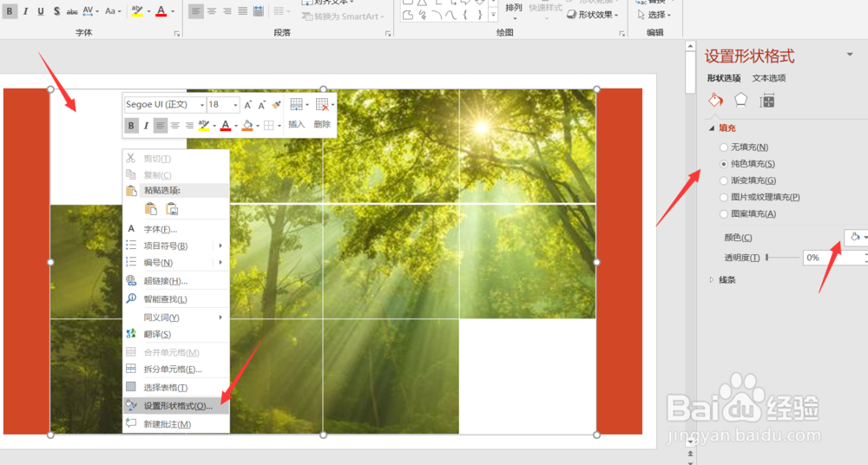Click 选择表格(T) in context menu

[176, 388]
